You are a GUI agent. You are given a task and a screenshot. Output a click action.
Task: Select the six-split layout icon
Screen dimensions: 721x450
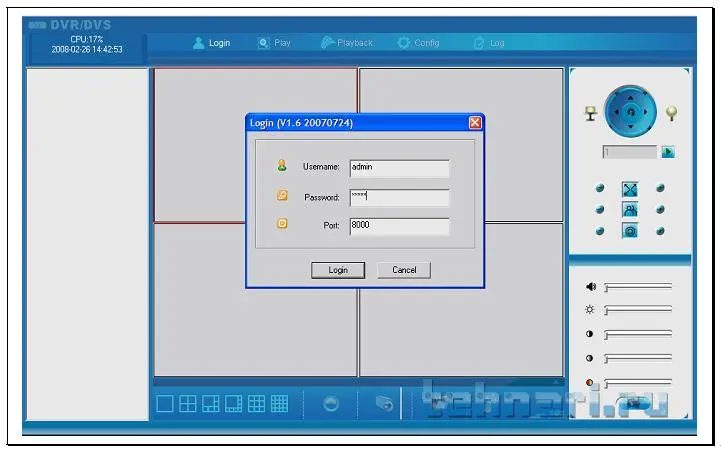point(211,404)
